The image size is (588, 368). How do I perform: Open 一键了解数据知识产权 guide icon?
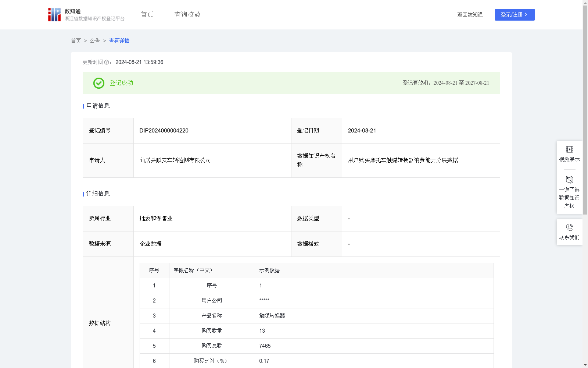[570, 180]
